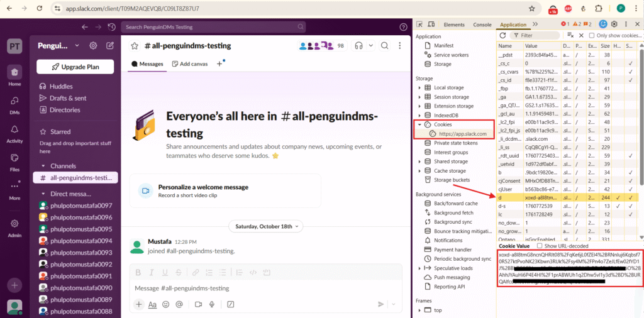
Task: Enable the Only show cookies checkbox
Action: pyautogui.click(x=592, y=36)
